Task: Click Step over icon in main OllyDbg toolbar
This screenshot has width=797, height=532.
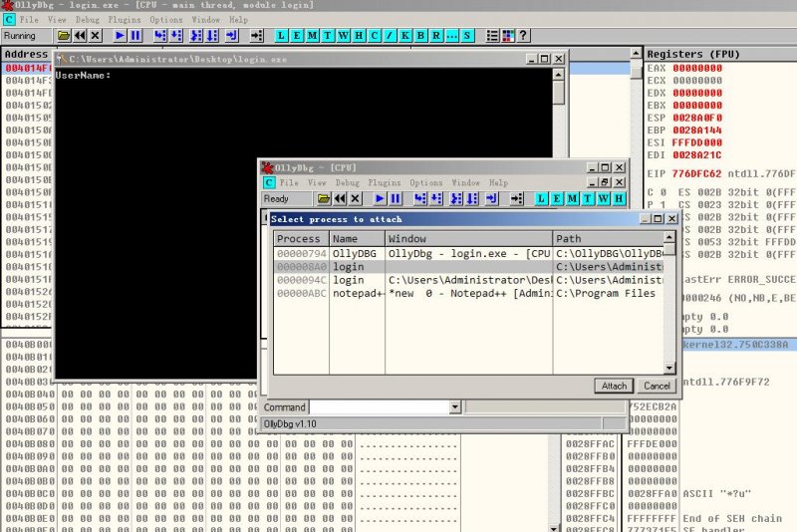Action: pos(176,36)
